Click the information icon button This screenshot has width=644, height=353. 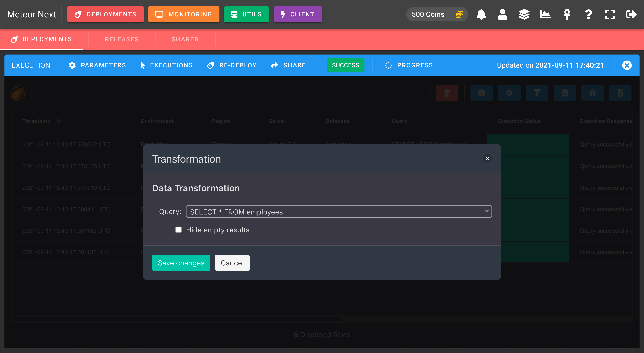pyautogui.click(x=482, y=93)
